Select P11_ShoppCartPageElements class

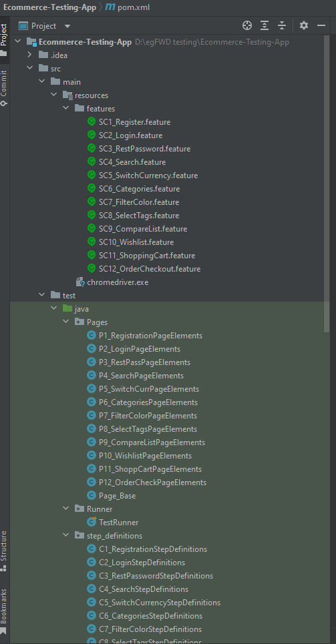point(150,469)
